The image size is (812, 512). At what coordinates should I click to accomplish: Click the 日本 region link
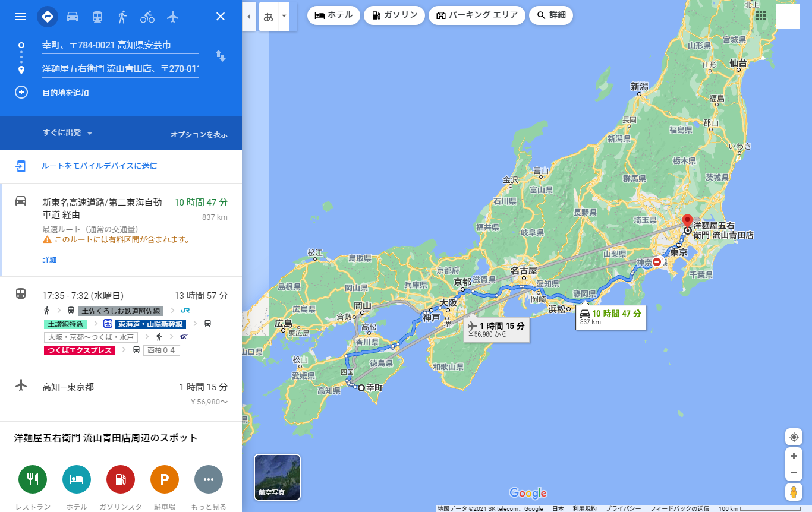coord(558,508)
